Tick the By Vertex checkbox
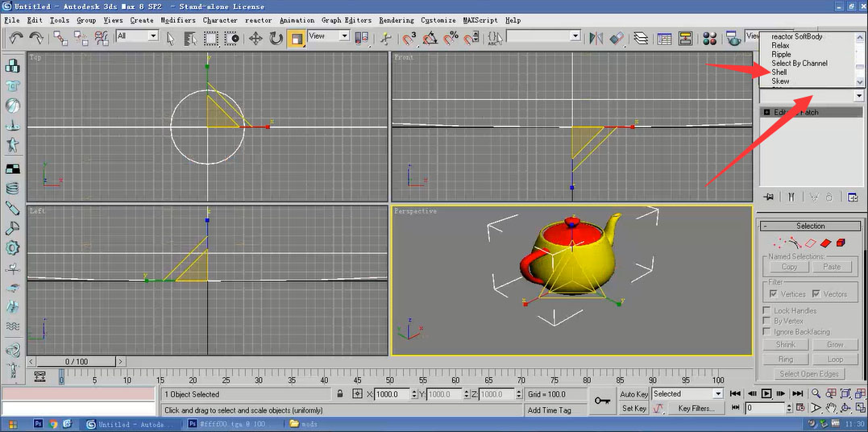This screenshot has width=868, height=432. pyautogui.click(x=767, y=321)
